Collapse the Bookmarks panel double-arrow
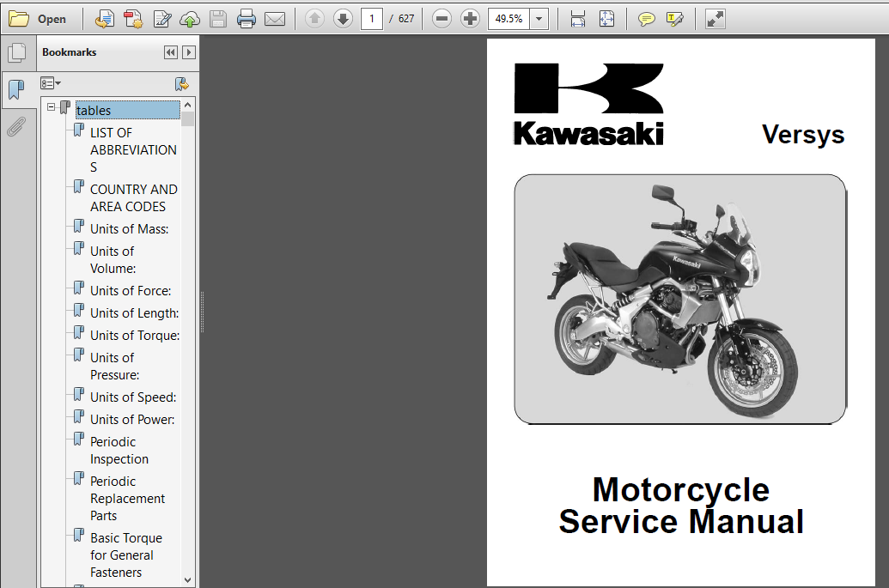This screenshot has width=889, height=588. pyautogui.click(x=171, y=52)
